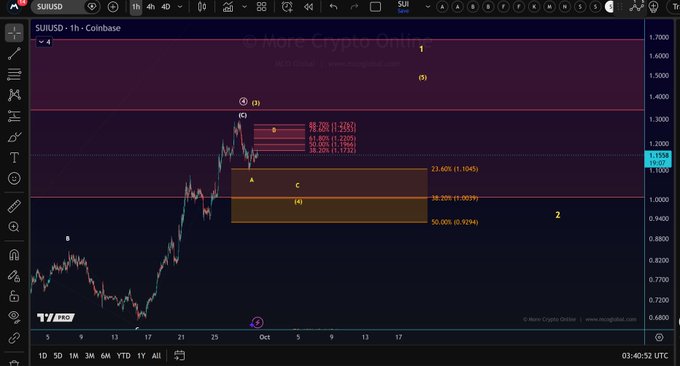Set date range to 5D
680x366 pixels.
pos(58,356)
